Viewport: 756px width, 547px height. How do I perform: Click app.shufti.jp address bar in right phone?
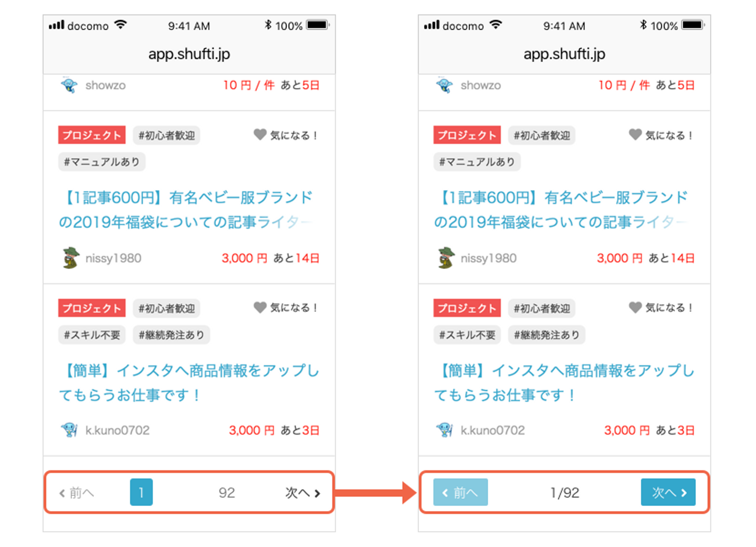tap(564, 54)
